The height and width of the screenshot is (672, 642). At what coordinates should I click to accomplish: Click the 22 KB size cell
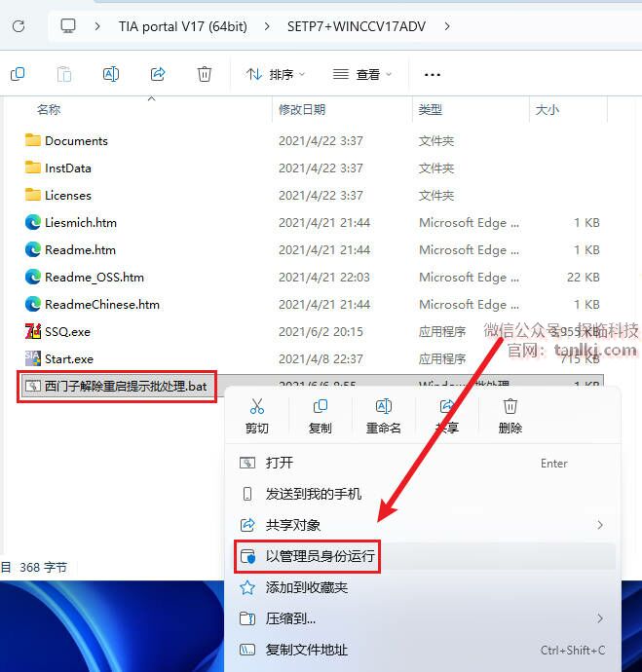[x=584, y=278]
